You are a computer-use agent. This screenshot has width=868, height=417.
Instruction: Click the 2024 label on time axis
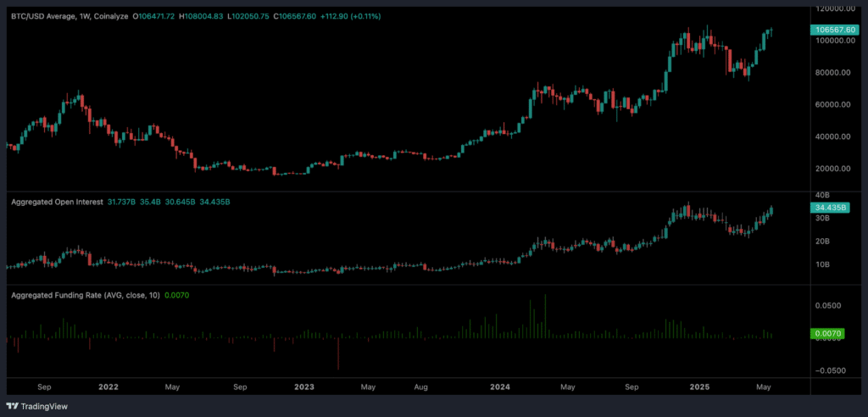(x=499, y=386)
